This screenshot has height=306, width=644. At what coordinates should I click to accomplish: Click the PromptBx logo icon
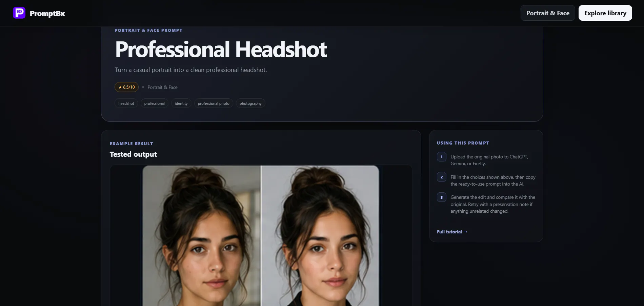click(x=19, y=13)
